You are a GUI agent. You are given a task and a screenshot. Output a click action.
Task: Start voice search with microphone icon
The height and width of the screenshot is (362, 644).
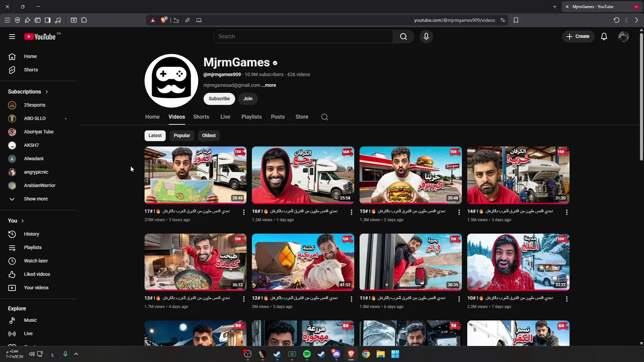tap(426, 36)
